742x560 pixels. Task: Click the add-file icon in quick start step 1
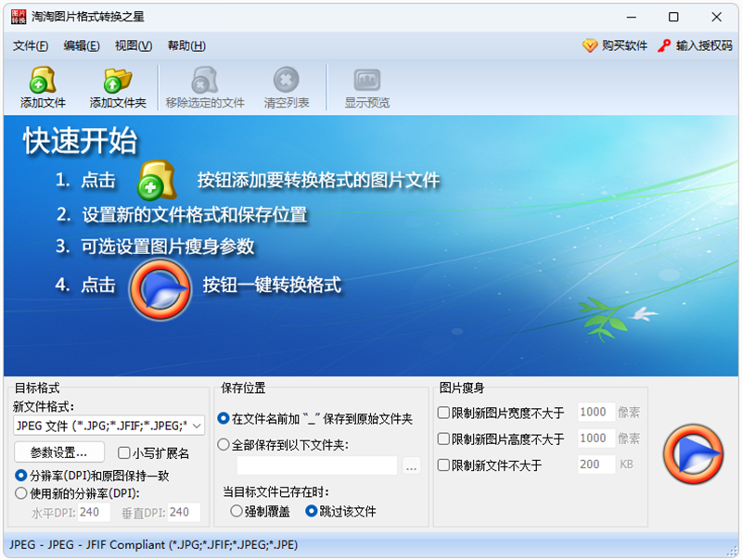click(157, 180)
